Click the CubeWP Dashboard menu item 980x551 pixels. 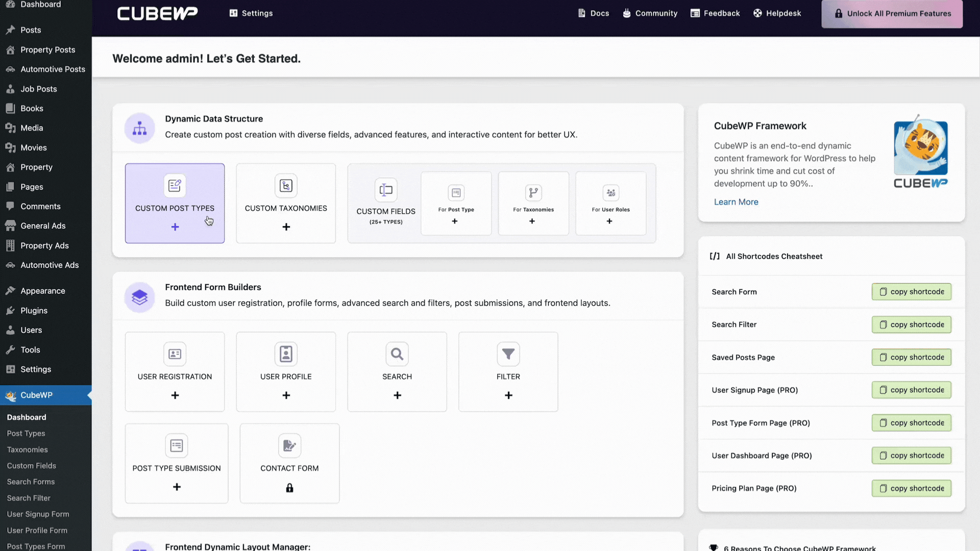coord(26,416)
